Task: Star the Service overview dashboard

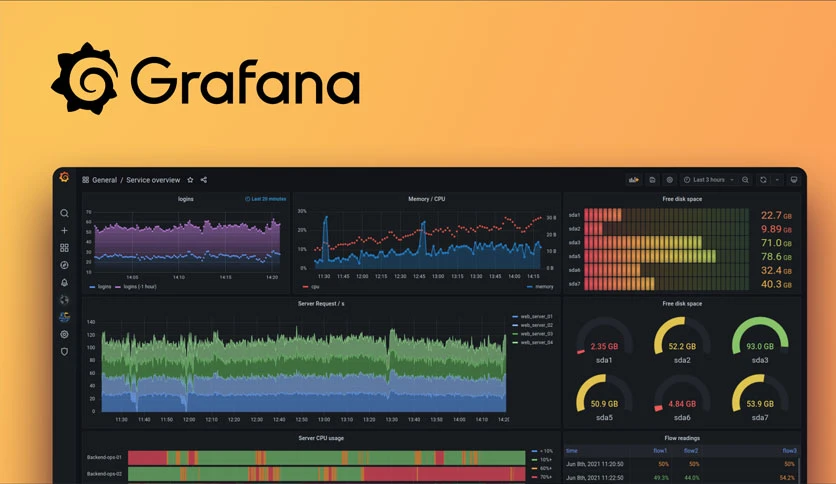Action: pos(190,180)
